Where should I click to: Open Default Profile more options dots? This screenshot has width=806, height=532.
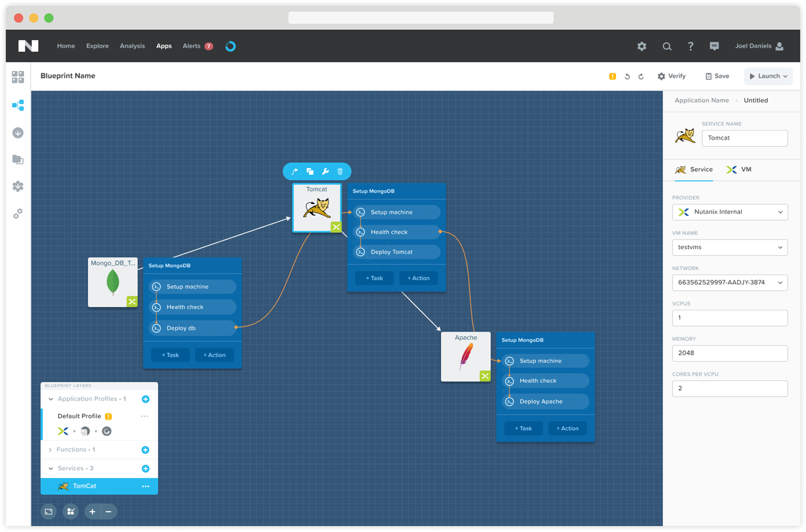click(145, 416)
